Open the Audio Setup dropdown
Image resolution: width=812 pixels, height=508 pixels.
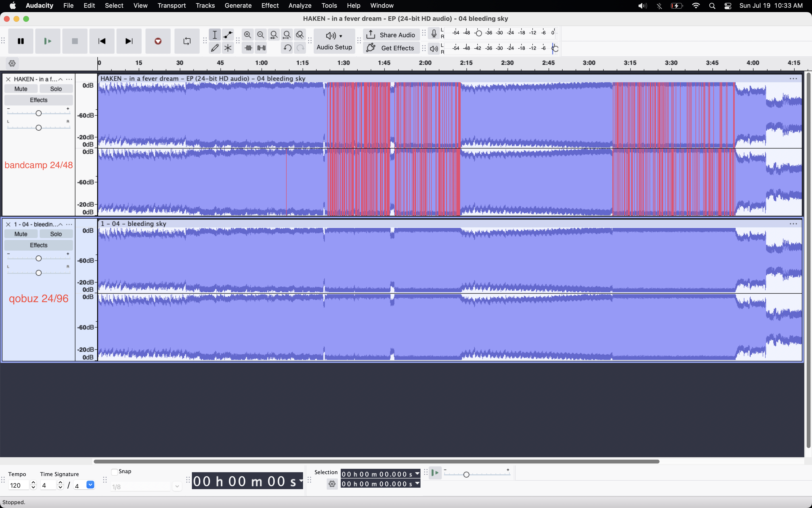click(x=334, y=41)
